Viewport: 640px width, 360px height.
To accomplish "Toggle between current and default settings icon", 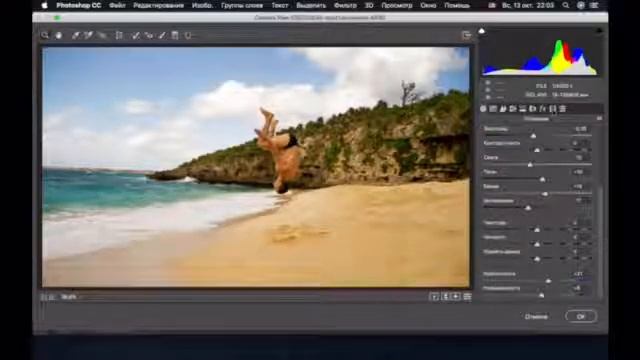I will (467, 297).
